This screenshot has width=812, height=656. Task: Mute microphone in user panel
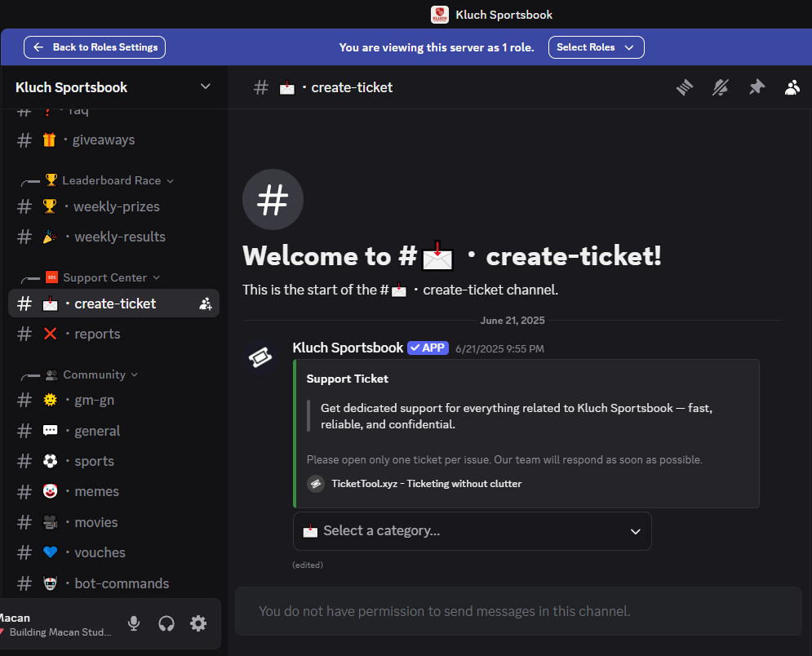[134, 623]
